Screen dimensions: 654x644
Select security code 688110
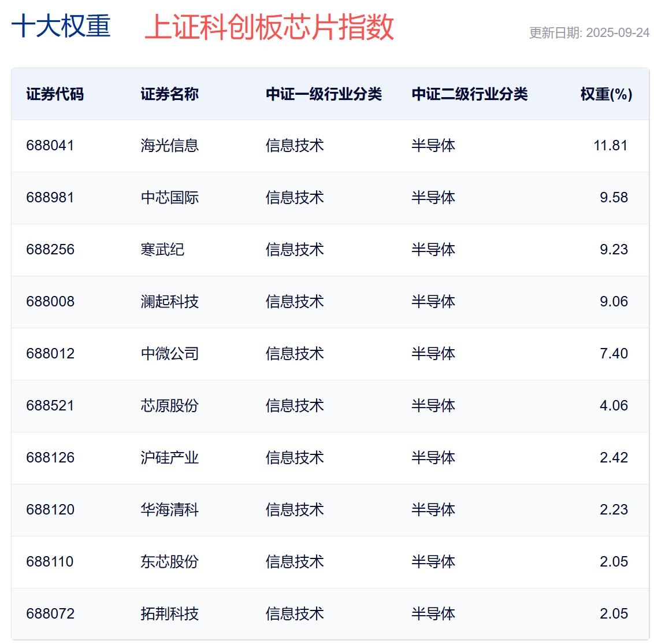[x=50, y=562]
